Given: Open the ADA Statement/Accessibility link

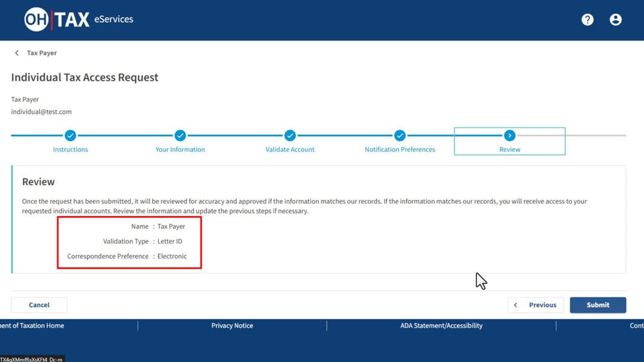Looking at the screenshot, I should 441,326.
